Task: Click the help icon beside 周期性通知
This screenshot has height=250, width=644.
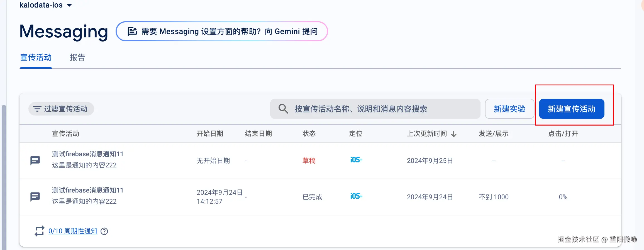Action: click(x=104, y=231)
